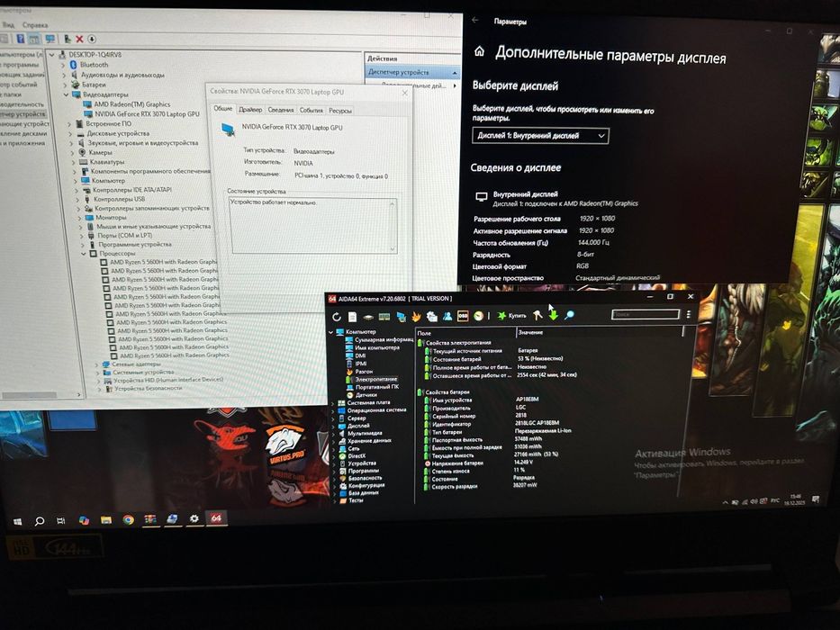Click the AIDA64 hammer tools icon
Viewport: 840px width, 630px height.
pyautogui.click(x=537, y=316)
